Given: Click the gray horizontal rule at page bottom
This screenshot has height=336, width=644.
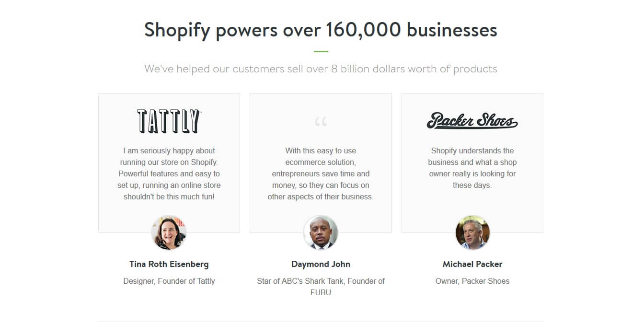Looking at the screenshot, I should click(321, 322).
